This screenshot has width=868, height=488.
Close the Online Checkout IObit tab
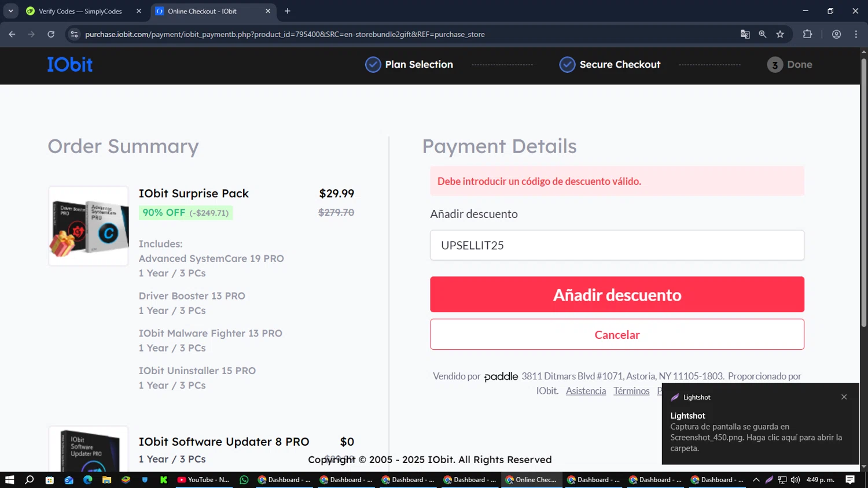(268, 11)
